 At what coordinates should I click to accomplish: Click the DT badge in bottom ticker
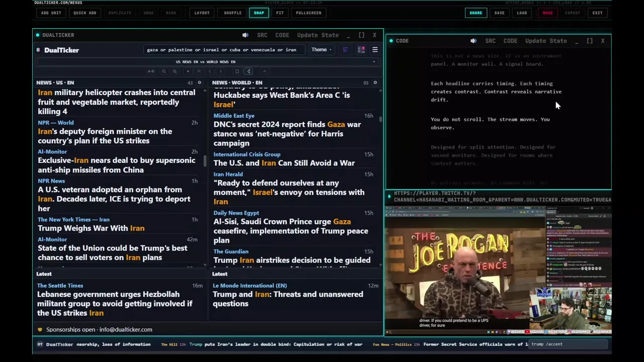pos(40,344)
